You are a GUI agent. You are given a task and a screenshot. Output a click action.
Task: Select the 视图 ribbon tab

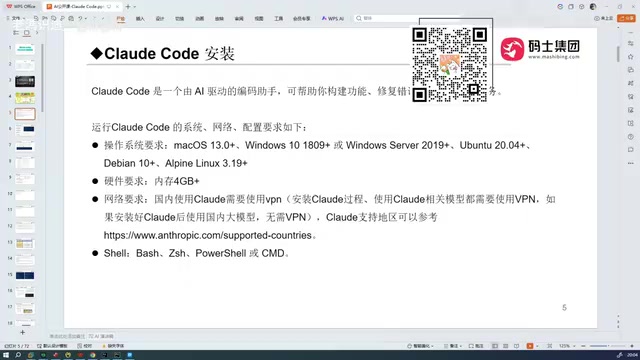point(259,19)
